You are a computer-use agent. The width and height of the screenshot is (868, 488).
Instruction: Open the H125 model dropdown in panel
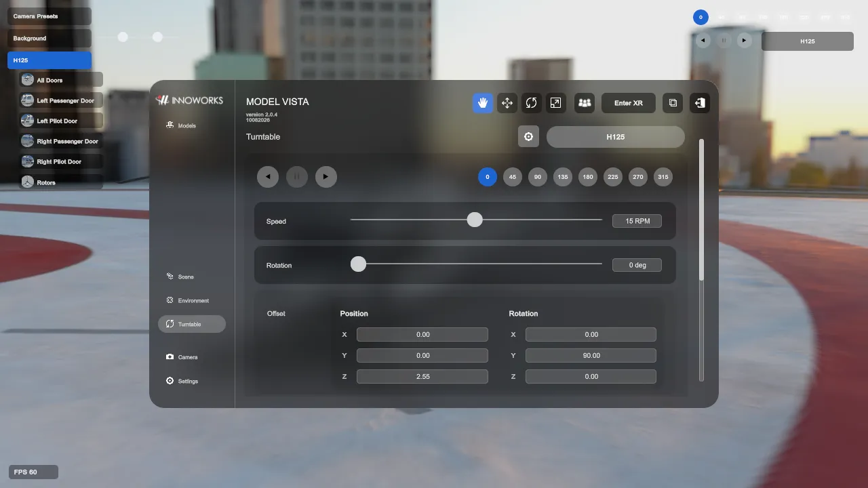tap(616, 137)
